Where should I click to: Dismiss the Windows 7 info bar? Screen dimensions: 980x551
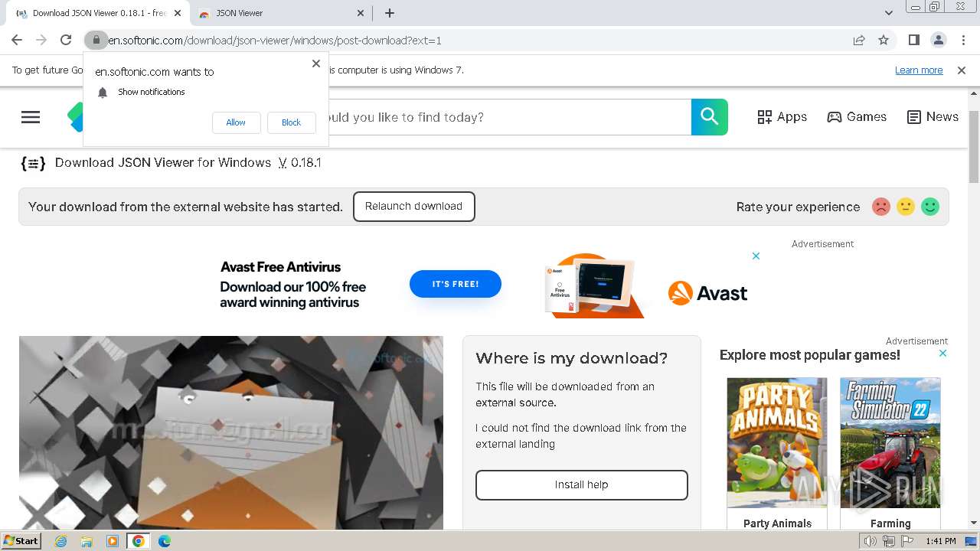click(962, 70)
